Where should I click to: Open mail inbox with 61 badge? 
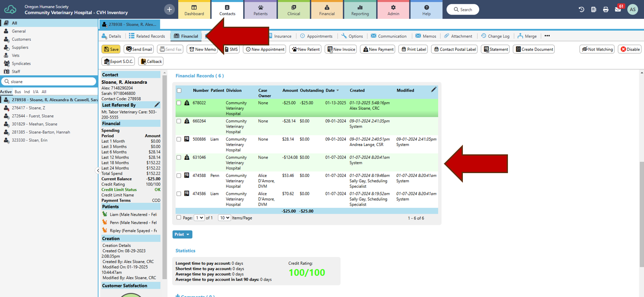(618, 9)
